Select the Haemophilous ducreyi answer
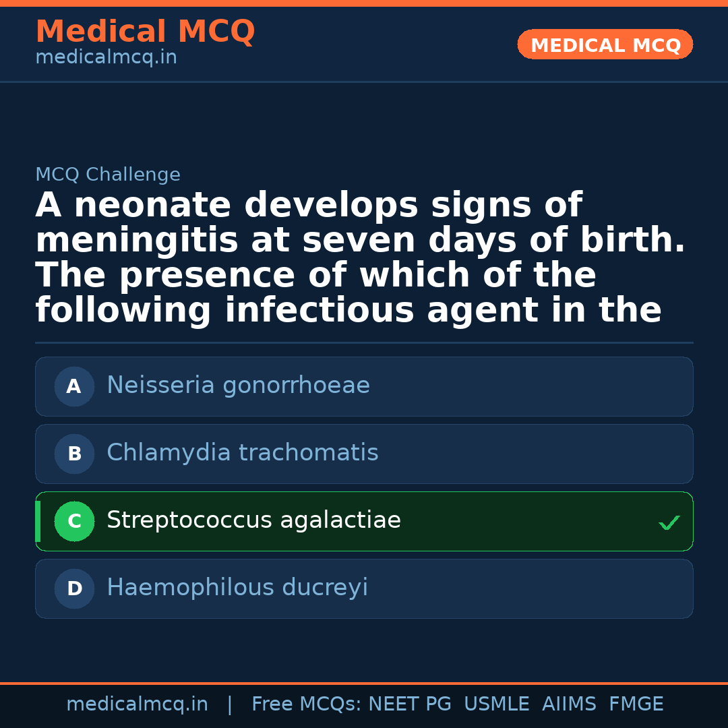This screenshot has height=728, width=728. 237,588
